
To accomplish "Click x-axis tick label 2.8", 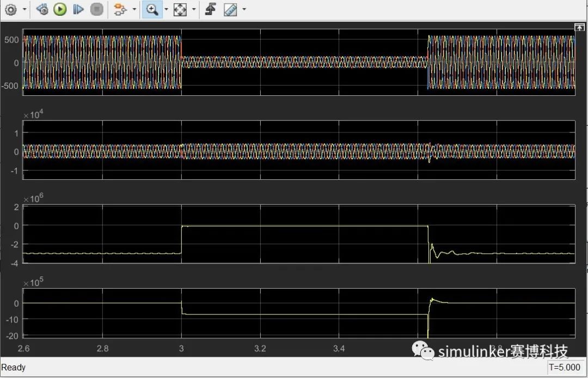I will [x=102, y=349].
